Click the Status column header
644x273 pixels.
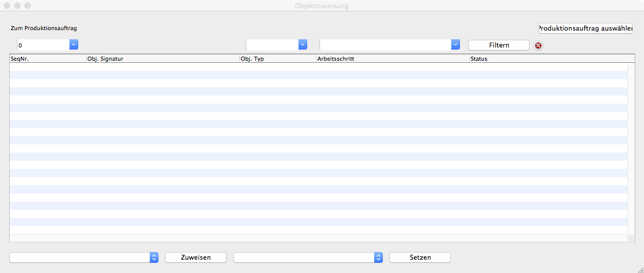pyautogui.click(x=547, y=59)
